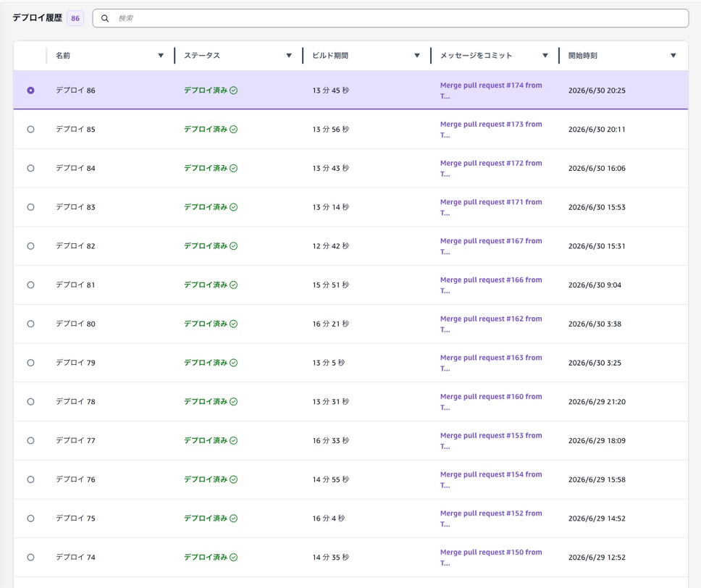Click the deployed status icon in デプロイ 74 row
Screen dimensions: 701x588
click(233, 557)
